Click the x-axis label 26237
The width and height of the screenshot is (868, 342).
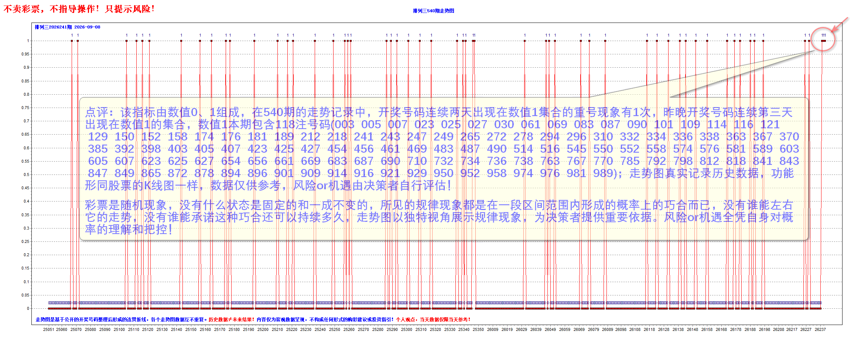click(x=820, y=329)
